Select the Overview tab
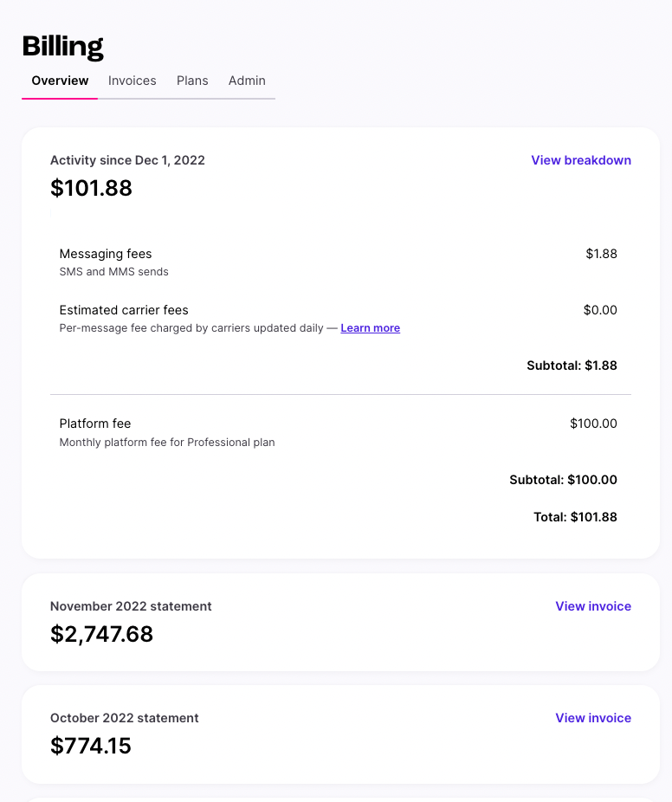Viewport: 672px width, 802px height. click(x=60, y=81)
